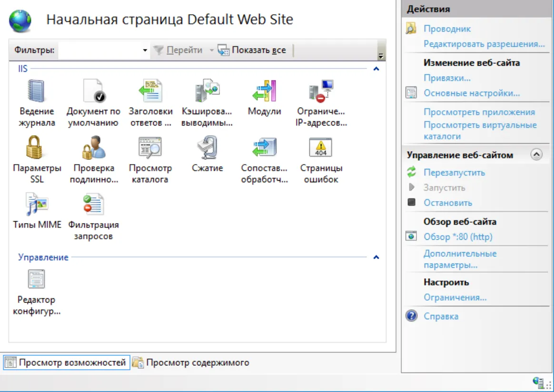Screen dimensions: 554x392
Task: Open Редактор конфигураций feature
Action: (x=36, y=293)
